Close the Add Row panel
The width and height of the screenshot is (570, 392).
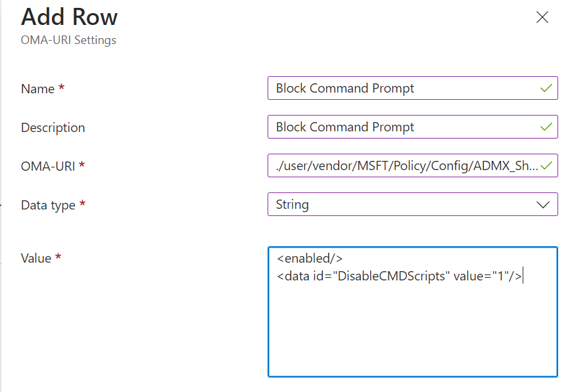point(542,18)
